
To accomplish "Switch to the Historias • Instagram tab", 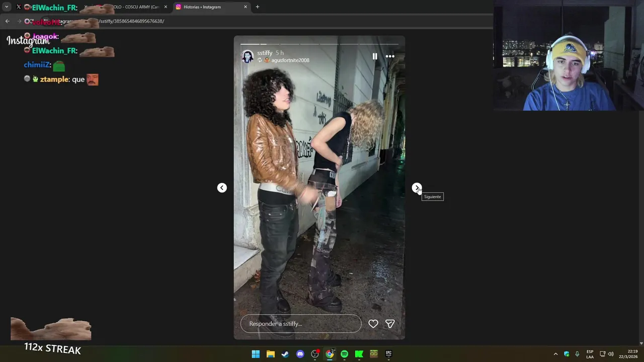I will (x=211, y=7).
